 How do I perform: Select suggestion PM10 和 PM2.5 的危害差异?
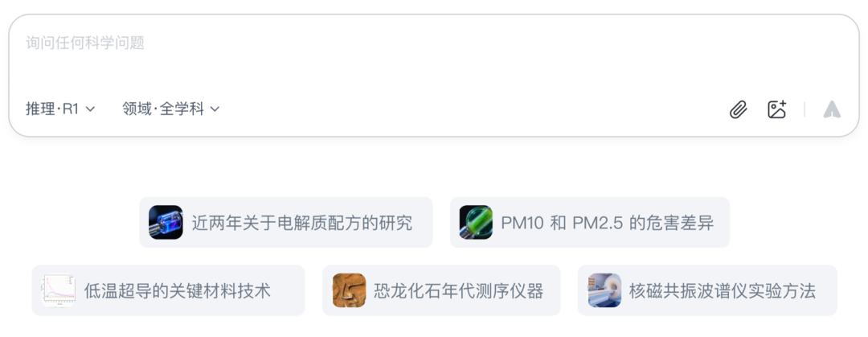(x=590, y=222)
